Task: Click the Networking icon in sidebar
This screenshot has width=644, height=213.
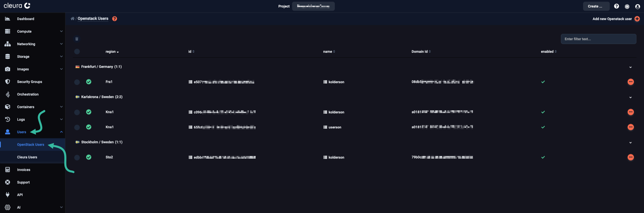Action: pyautogui.click(x=7, y=44)
